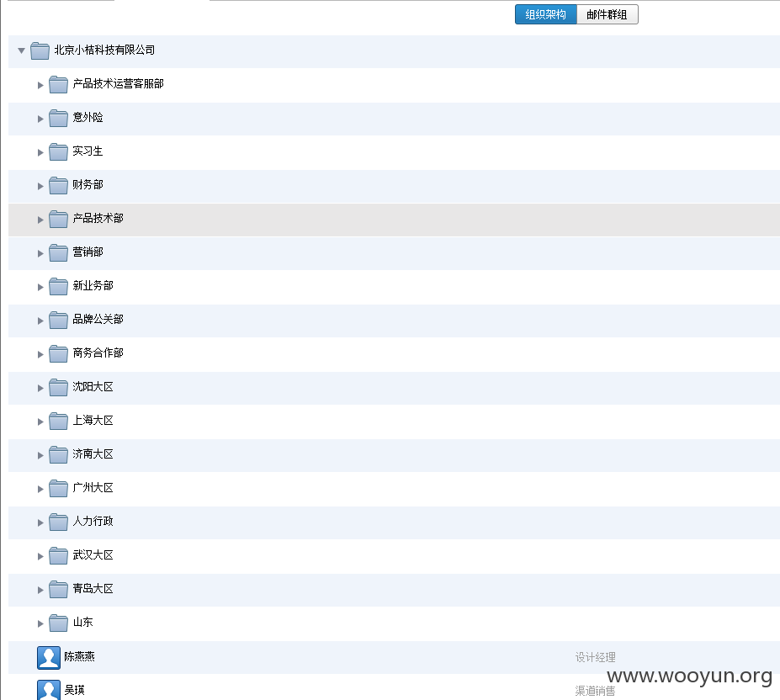The width and height of the screenshot is (780, 700).
Task: Open contact 吴瑛 by name
Action: click(x=74, y=690)
